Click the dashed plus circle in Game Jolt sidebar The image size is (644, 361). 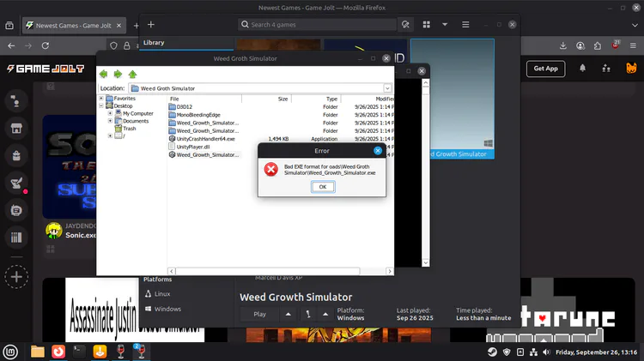tap(16, 277)
